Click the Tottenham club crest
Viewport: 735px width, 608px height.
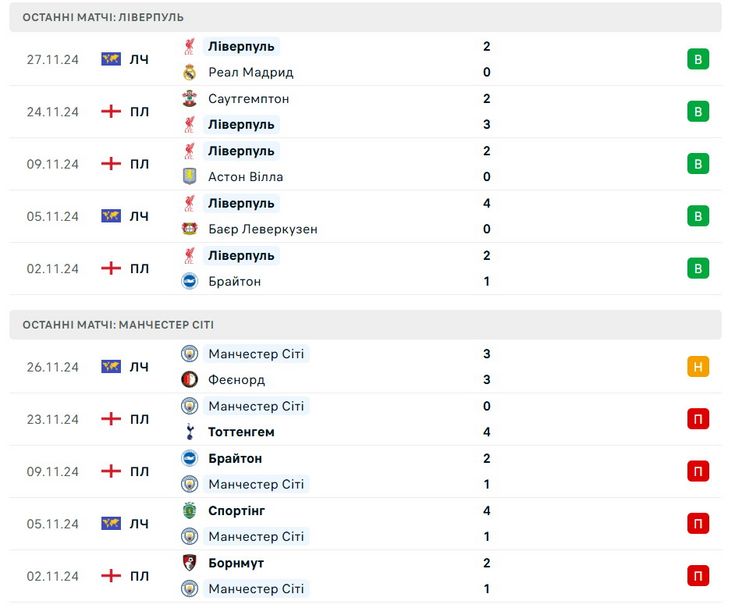[x=189, y=432]
